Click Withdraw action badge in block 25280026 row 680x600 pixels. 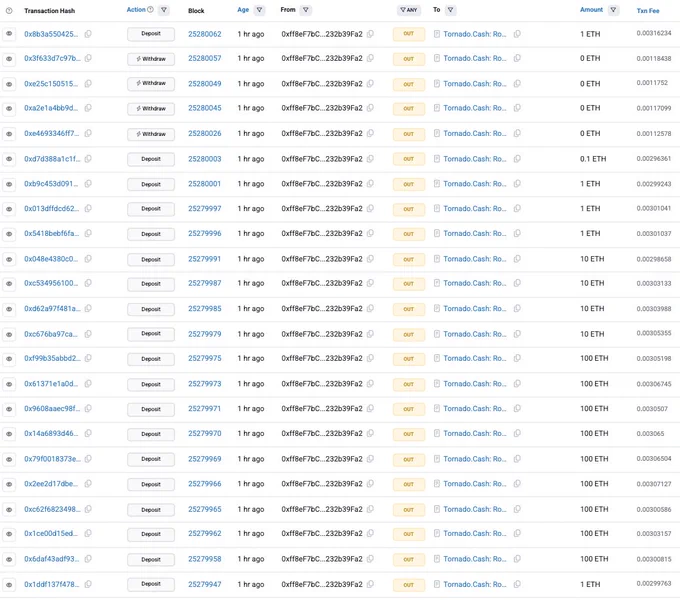tap(151, 134)
